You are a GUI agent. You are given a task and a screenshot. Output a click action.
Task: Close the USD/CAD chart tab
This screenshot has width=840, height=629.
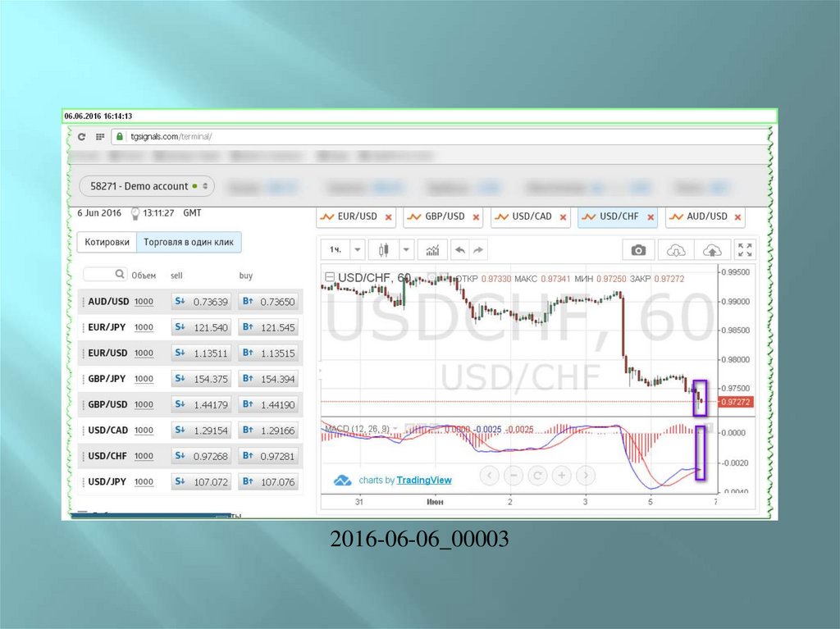563,217
